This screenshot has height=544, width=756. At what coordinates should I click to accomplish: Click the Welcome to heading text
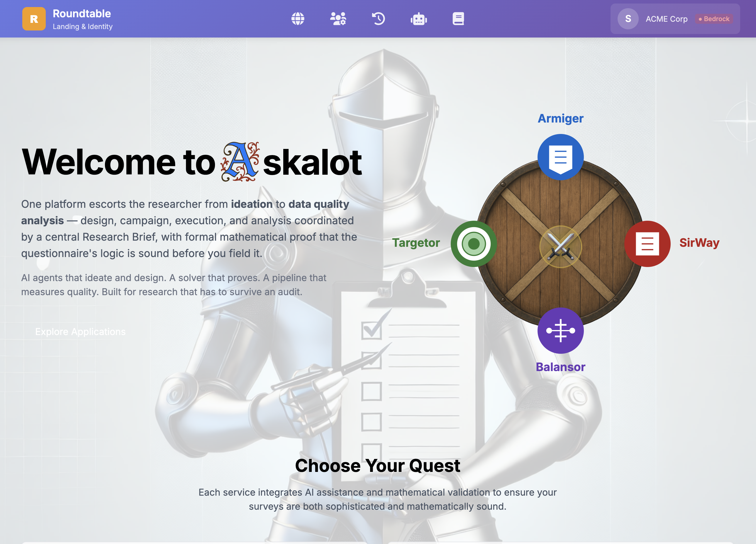(118, 162)
